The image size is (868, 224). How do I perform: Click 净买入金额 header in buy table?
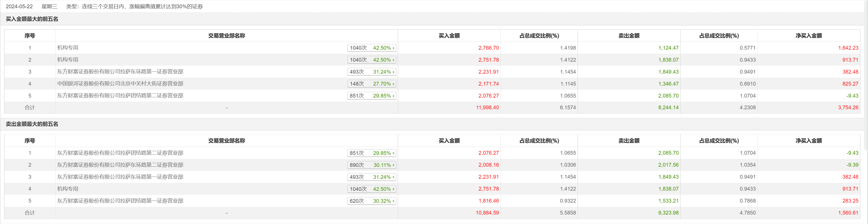[x=808, y=36]
